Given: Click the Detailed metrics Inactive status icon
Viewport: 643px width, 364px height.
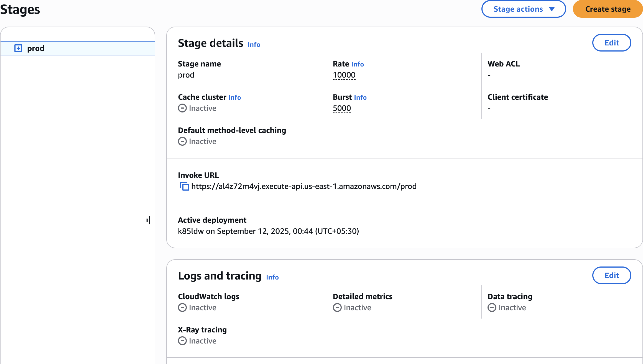Looking at the screenshot, I should [x=337, y=307].
